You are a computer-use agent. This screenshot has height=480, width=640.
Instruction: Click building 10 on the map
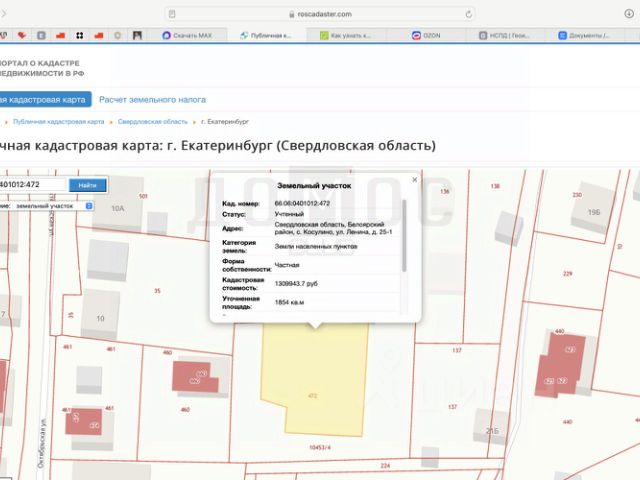[x=100, y=318]
